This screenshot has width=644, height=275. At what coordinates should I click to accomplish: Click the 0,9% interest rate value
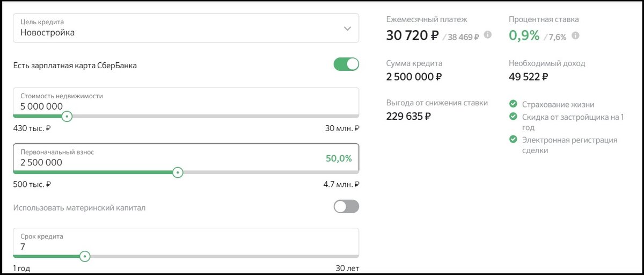coord(524,35)
